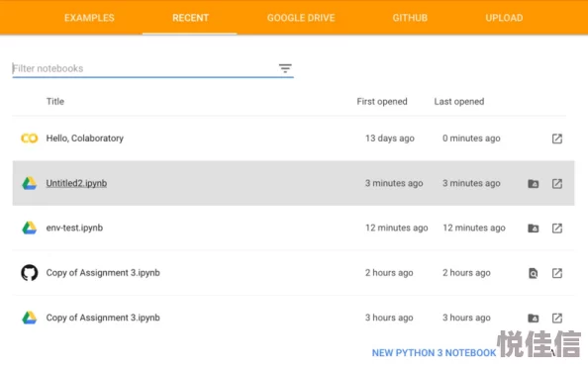This screenshot has height=368, width=588.
Task: Open the 2 hours ago notebook in new tab
Action: 557,273
